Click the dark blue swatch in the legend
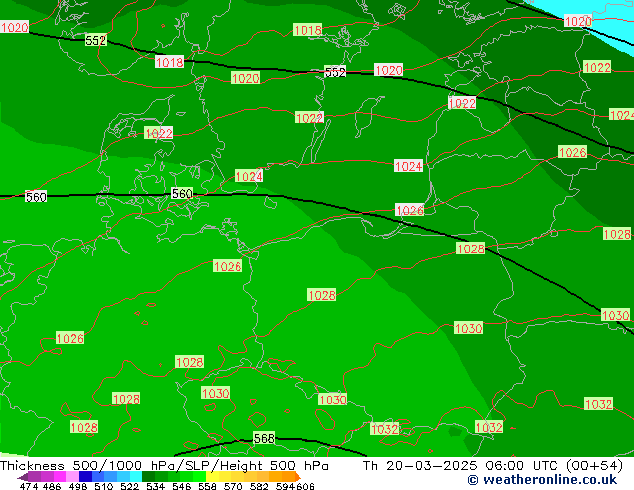Screen dimensions: 634x490 (x=85, y=477)
